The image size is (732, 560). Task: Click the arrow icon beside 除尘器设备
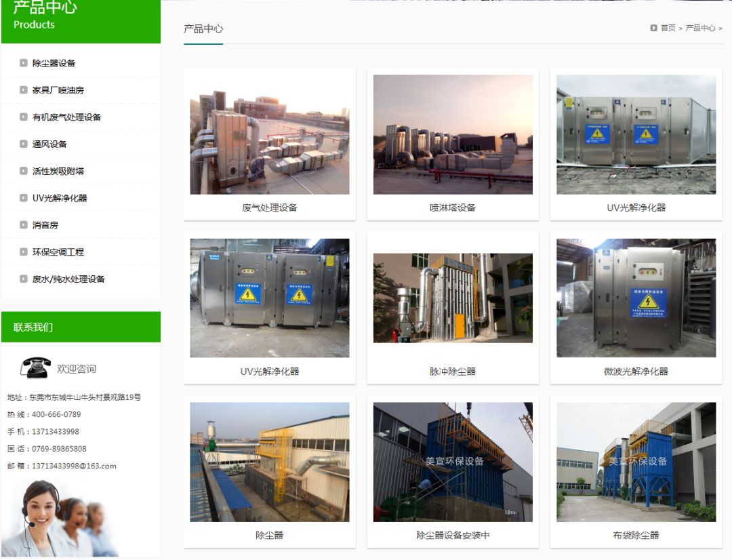pyautogui.click(x=24, y=63)
